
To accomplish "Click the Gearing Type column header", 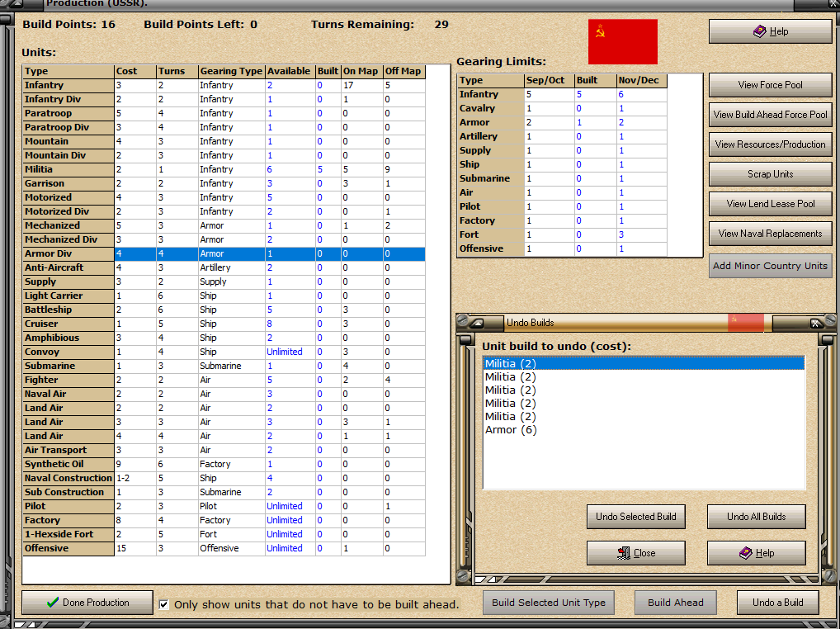I will point(231,71).
